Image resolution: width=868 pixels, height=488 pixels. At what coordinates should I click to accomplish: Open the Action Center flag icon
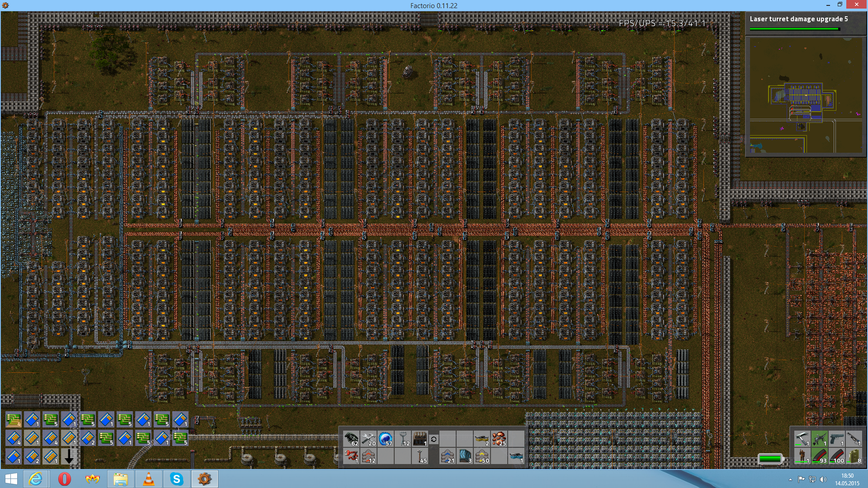point(801,479)
